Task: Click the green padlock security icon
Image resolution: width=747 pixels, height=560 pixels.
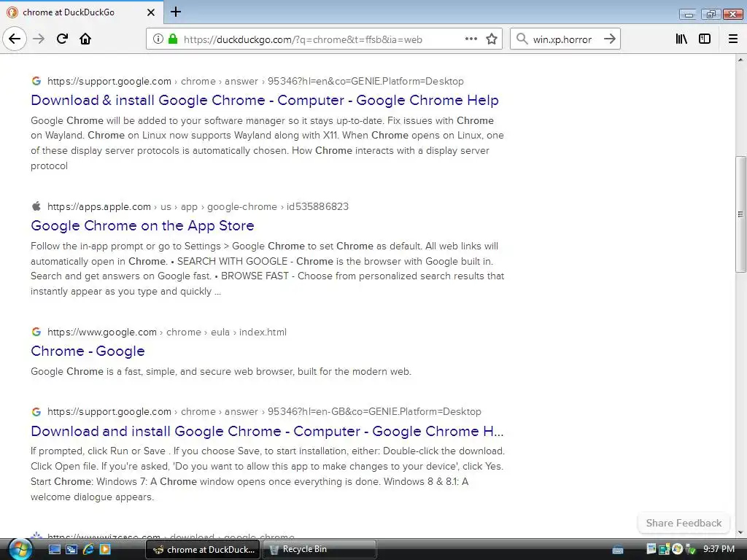Action: (x=172, y=39)
